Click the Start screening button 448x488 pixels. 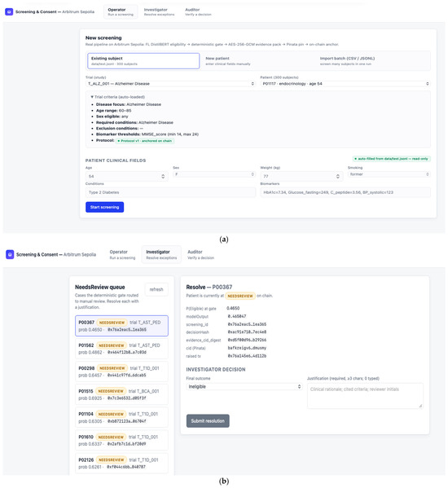click(104, 207)
